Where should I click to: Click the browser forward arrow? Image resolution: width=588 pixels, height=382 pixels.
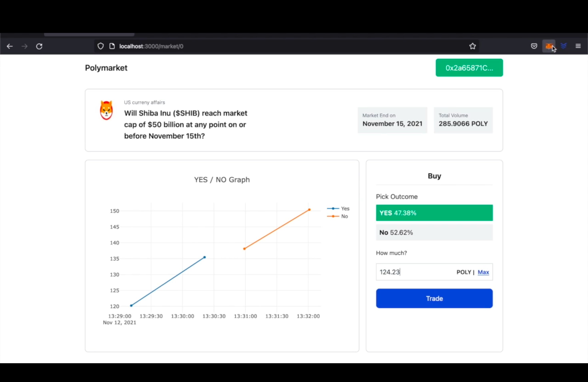click(x=24, y=46)
